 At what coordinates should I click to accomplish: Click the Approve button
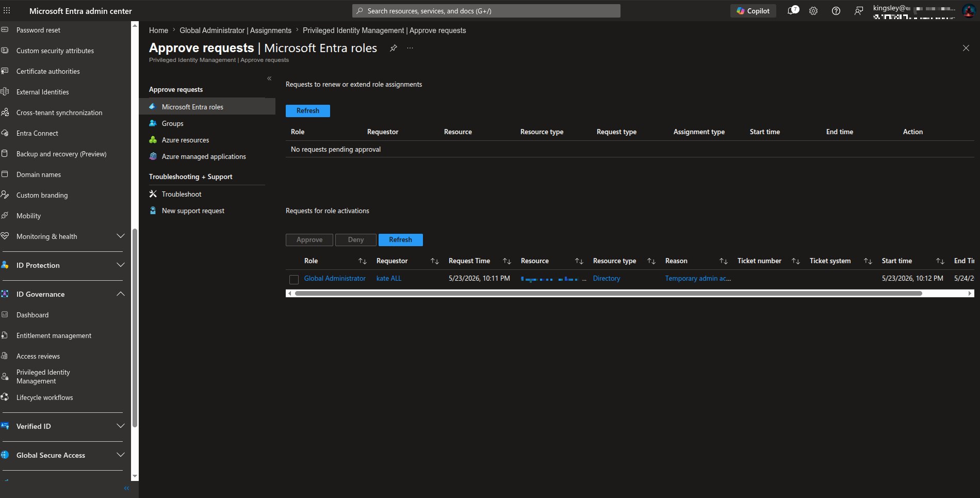(309, 240)
